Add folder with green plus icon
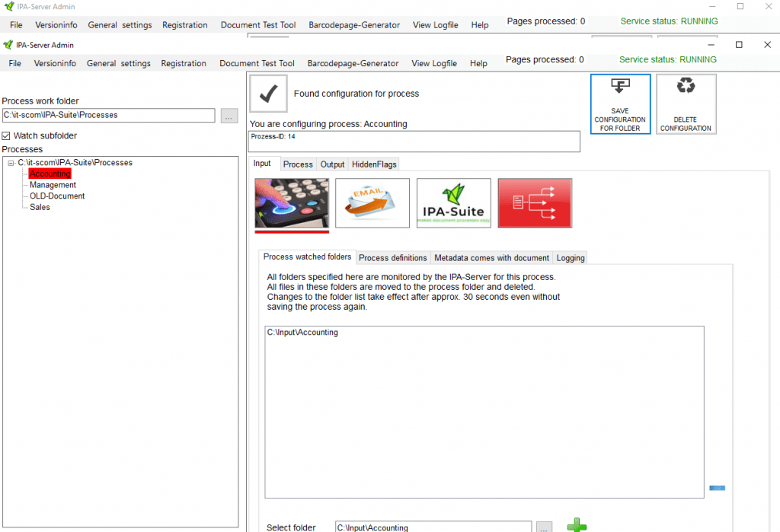Image resolution: width=780 pixels, height=532 pixels. tap(577, 525)
